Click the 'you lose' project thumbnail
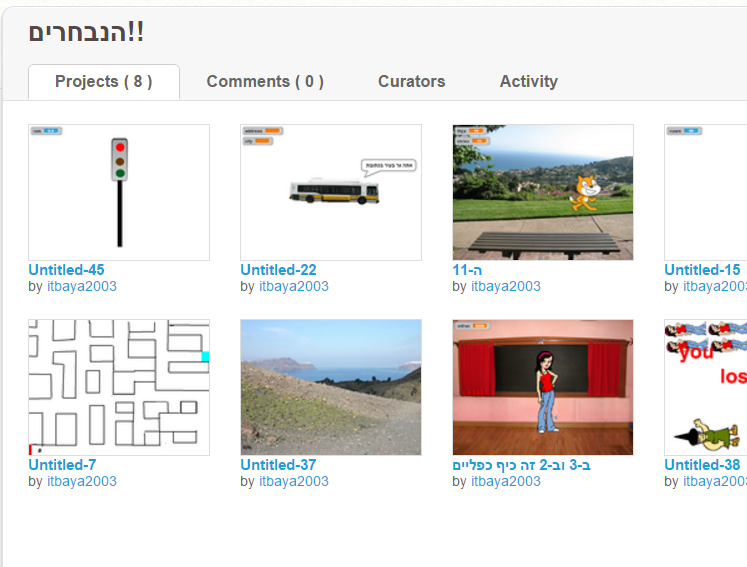The height and width of the screenshot is (567, 747). click(x=705, y=387)
